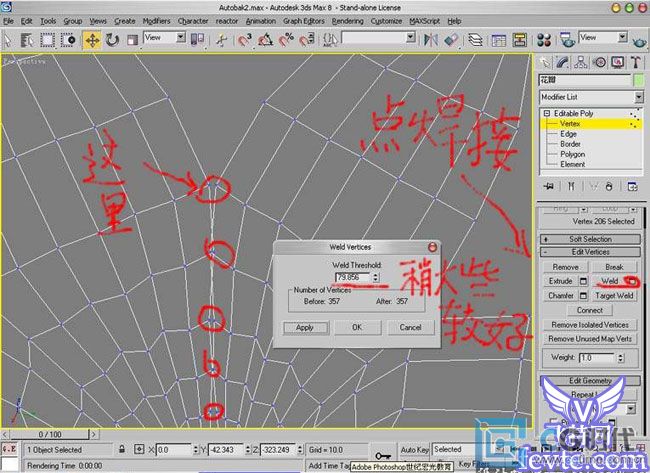This screenshot has height=473, width=650.
Task: Open the Rendering menu
Action: click(347, 21)
